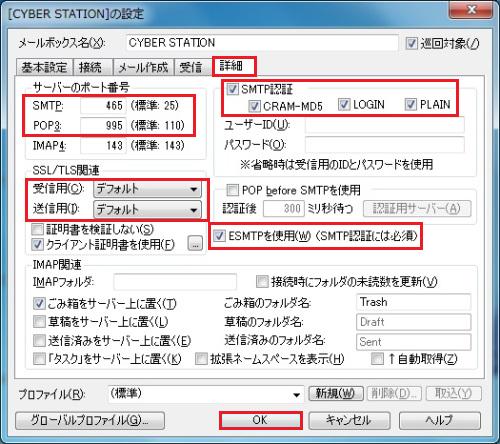Check 「タスク」をサーバー上に置く
This screenshot has width=500, height=444.
pyautogui.click(x=39, y=359)
